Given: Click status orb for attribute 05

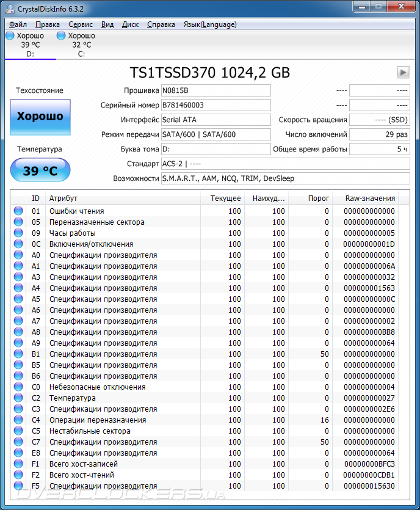Looking at the screenshot, I should tap(18, 222).
